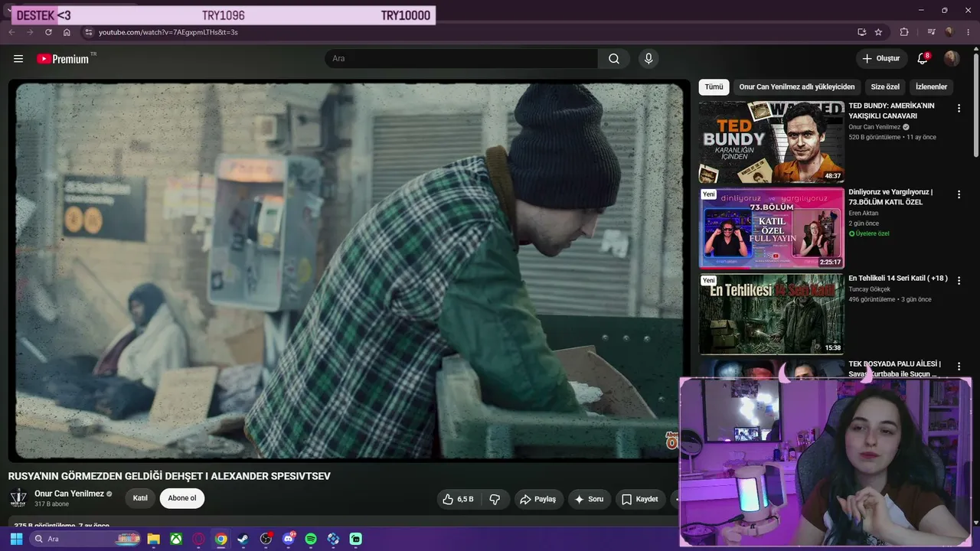Open Chrome media controls icon
Screen dimensions: 980x551
point(931,32)
